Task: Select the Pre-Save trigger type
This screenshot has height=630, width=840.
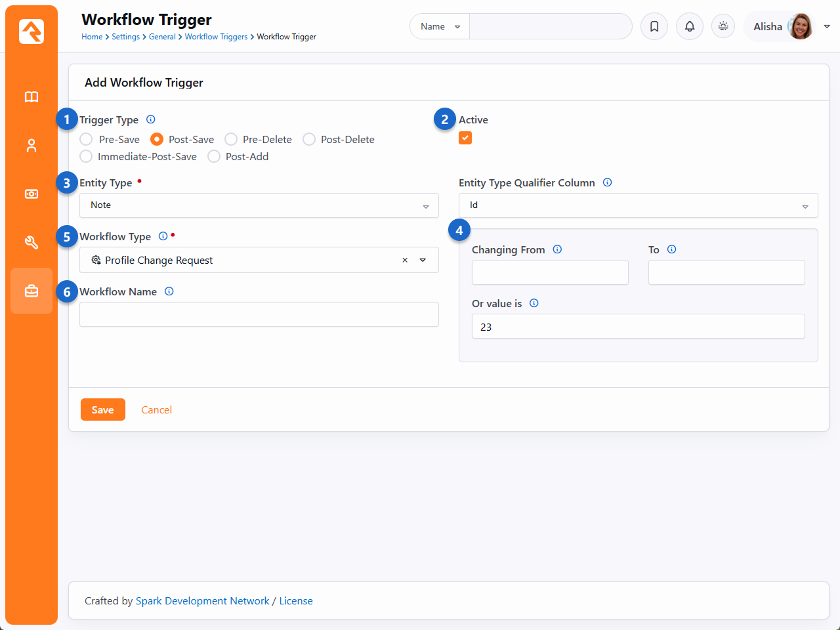Action: click(x=86, y=140)
